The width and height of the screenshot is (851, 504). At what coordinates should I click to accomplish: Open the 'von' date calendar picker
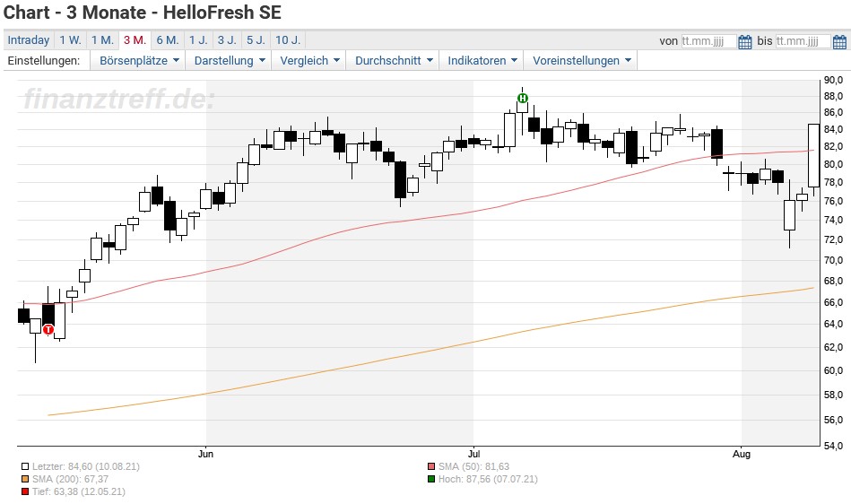point(744,42)
